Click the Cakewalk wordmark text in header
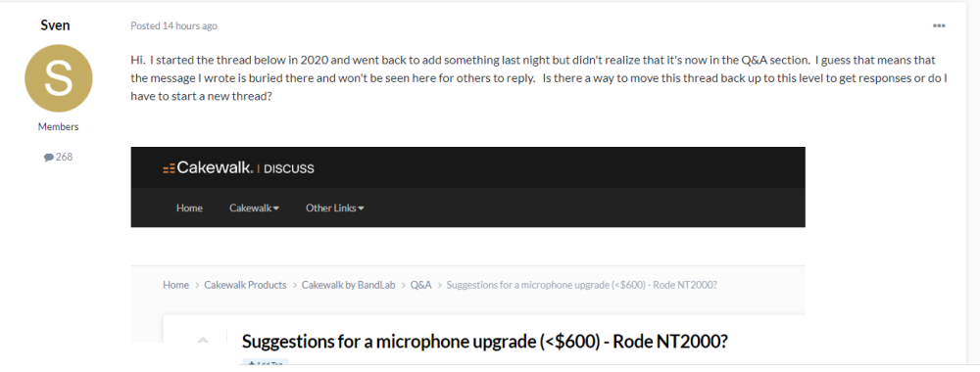The width and height of the screenshot is (980, 372). click(215, 167)
